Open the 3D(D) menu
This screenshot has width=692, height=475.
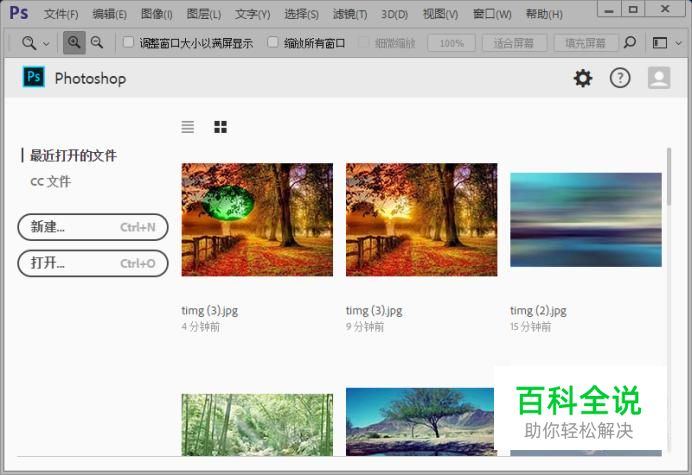coord(394,14)
